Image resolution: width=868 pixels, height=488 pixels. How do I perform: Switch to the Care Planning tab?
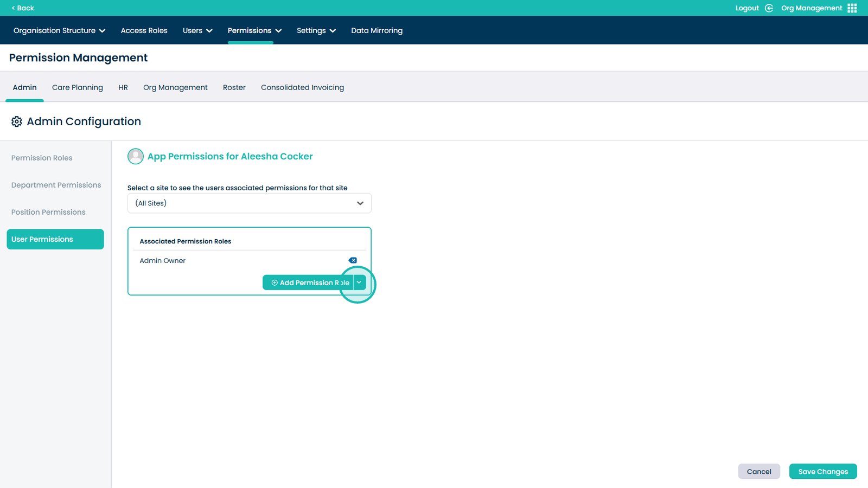pyautogui.click(x=78, y=87)
